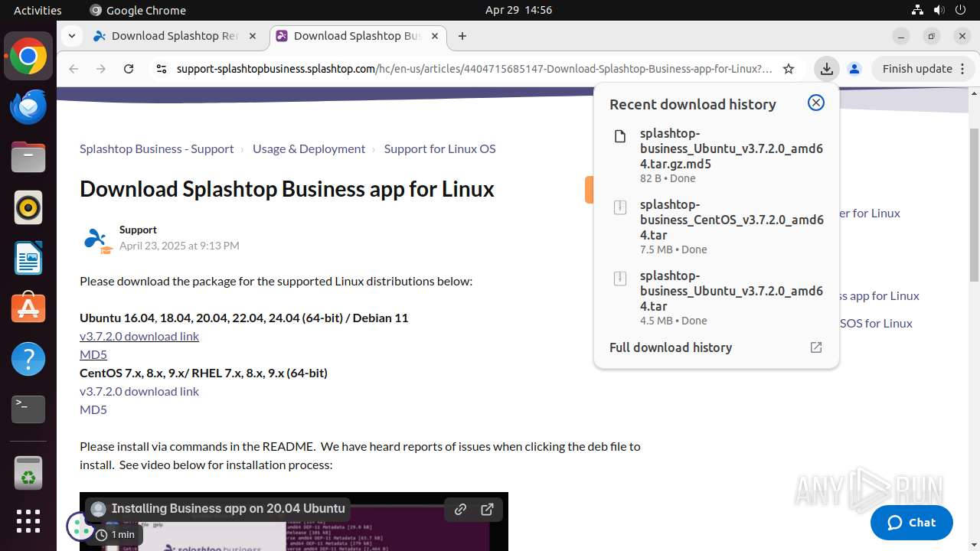
Task: Open Ubuntu Software from the dock
Action: [x=28, y=308]
